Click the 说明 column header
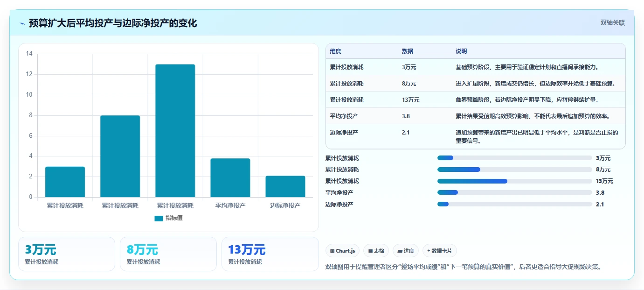The image size is (644, 290). point(461,51)
